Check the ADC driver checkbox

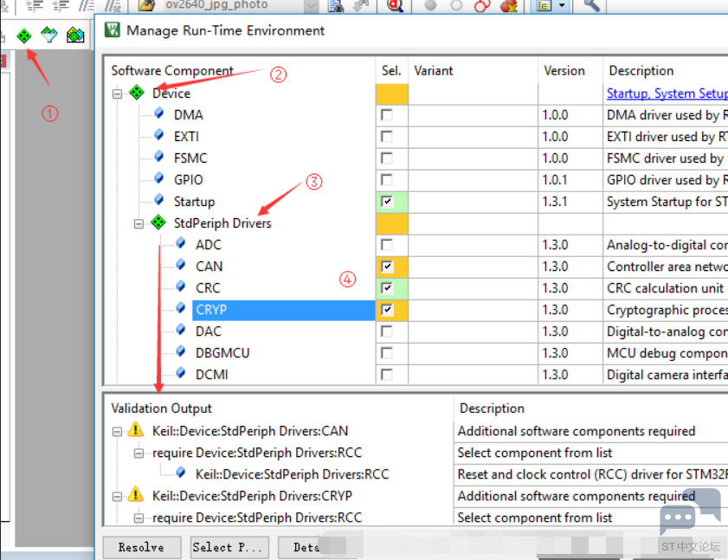click(x=386, y=245)
